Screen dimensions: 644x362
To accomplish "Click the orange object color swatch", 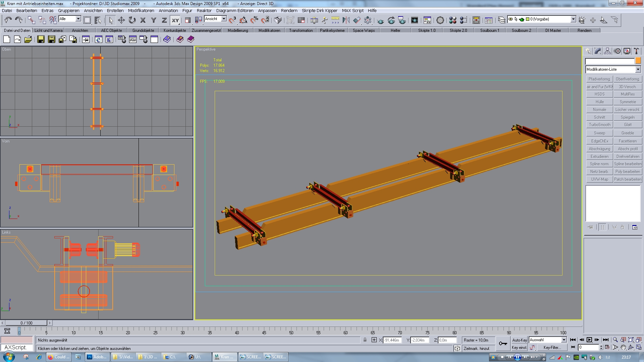I will 638,61.
